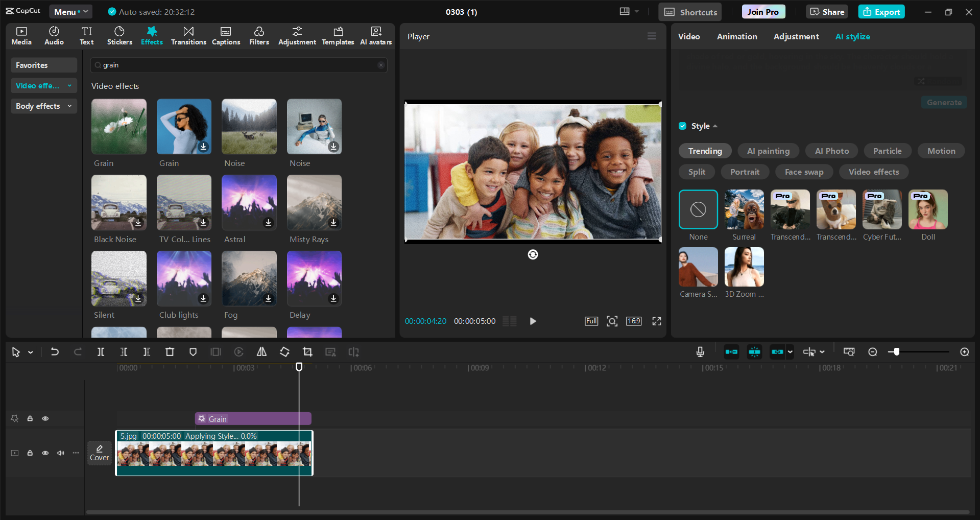Click the Mirror flip icon
Image resolution: width=980 pixels, height=520 pixels.
click(x=261, y=352)
